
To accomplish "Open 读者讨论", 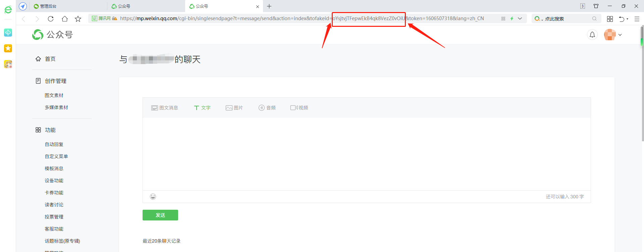I will tap(54, 205).
